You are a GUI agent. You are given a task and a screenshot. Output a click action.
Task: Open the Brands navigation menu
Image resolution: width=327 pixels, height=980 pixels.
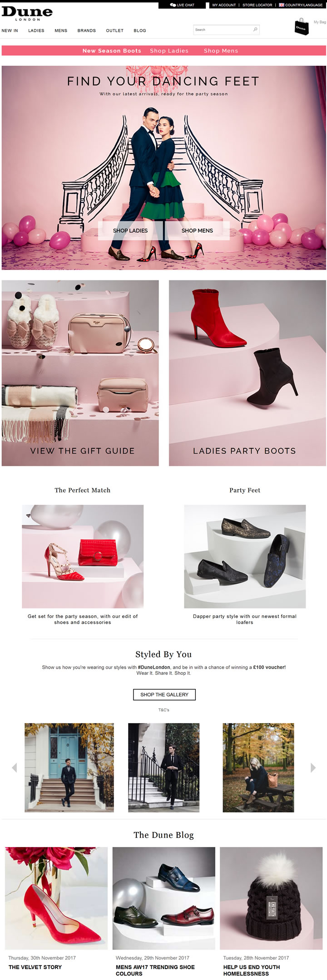pos(87,30)
